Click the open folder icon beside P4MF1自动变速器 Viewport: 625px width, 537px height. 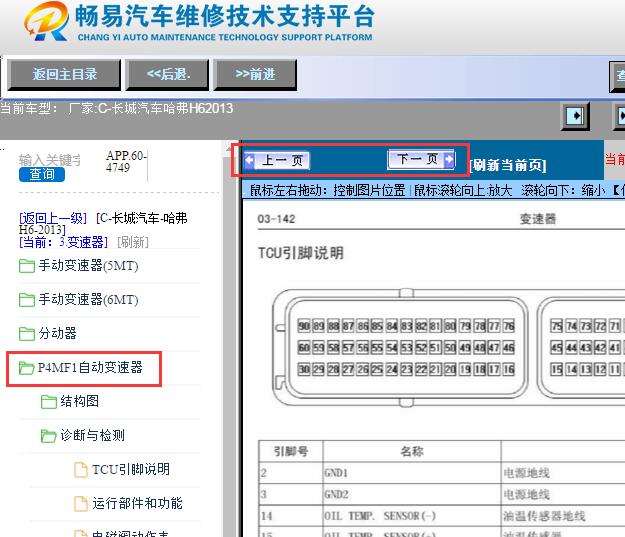tap(27, 368)
